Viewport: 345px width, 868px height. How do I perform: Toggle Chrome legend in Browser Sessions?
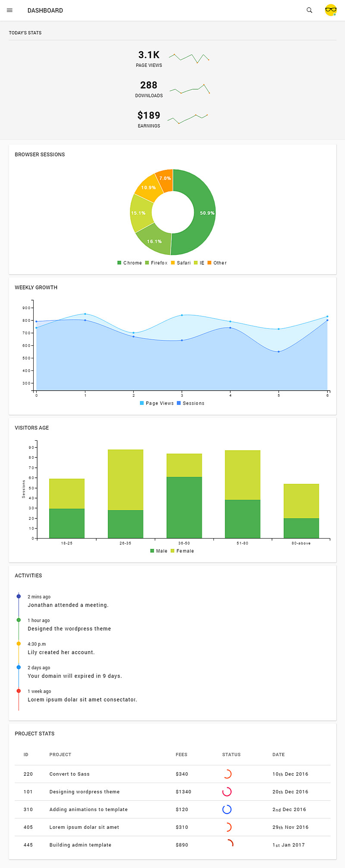[x=129, y=263]
